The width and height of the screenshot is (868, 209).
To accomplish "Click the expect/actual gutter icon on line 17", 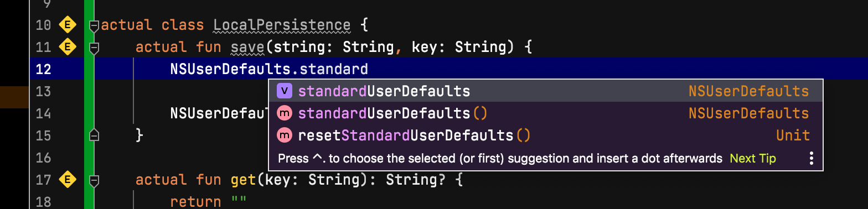I will [68, 180].
